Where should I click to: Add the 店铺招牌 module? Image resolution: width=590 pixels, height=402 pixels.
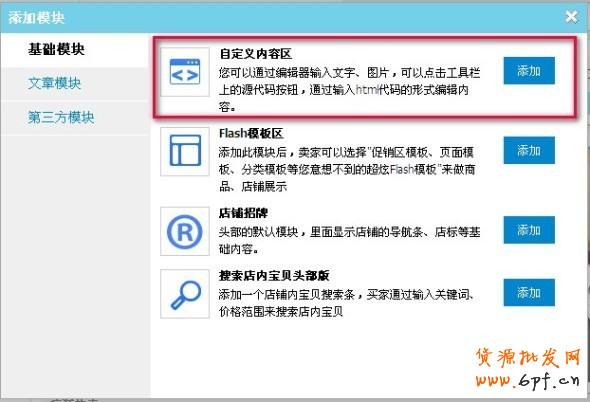tap(529, 230)
